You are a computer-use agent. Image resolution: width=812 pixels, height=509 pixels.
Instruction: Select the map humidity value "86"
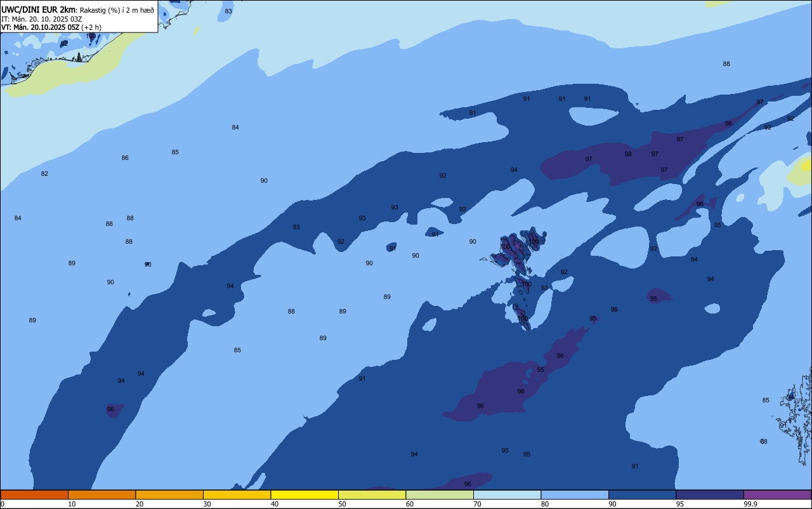tap(125, 158)
